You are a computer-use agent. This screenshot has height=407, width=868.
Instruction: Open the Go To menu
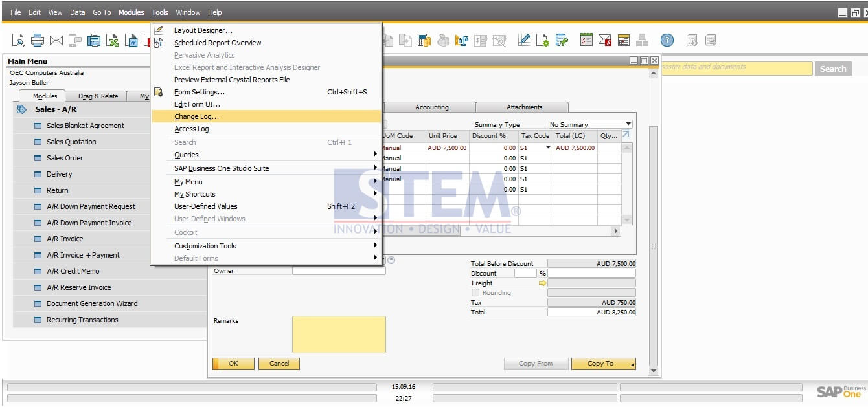point(102,12)
